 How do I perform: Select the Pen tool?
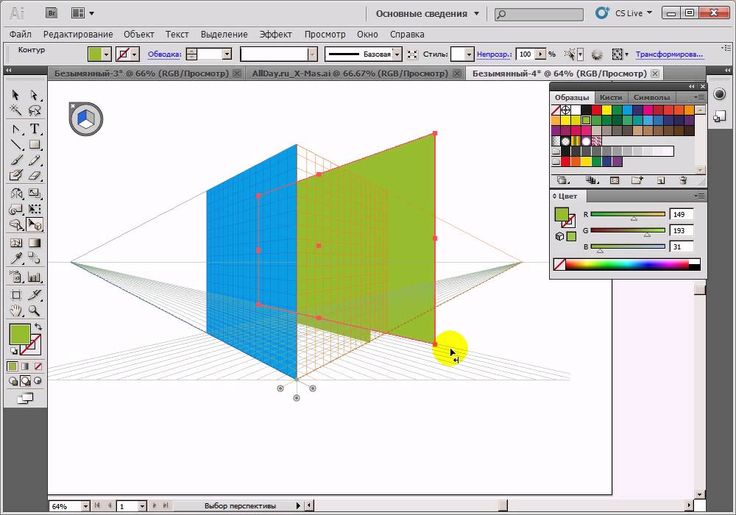click(15, 129)
